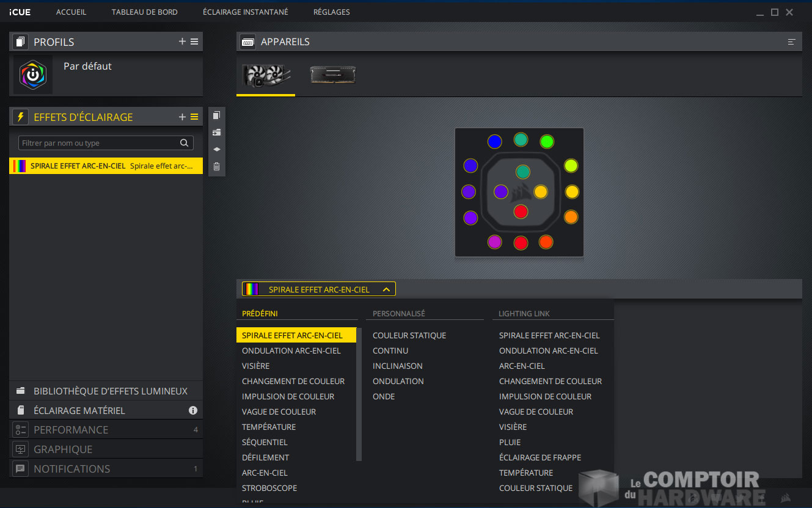Collapse the Spirale Effet Arc-en-ciel dropdown
Screen dimensions: 812x508
[x=386, y=289]
